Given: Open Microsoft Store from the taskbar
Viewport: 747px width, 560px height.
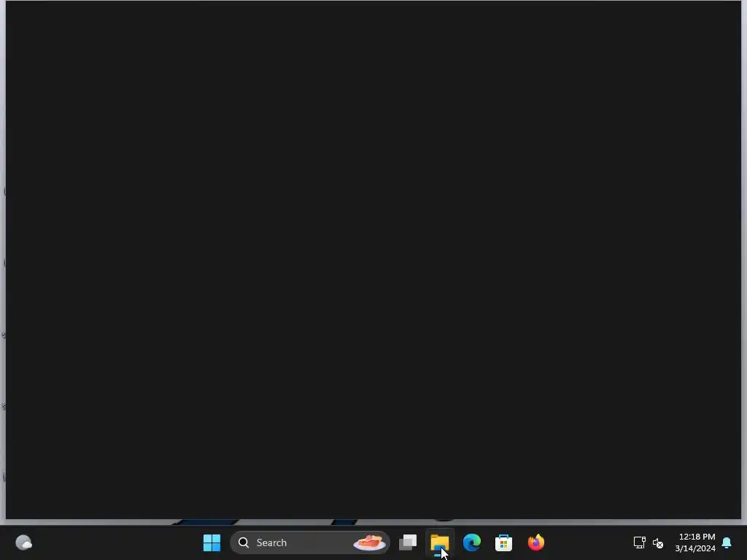Looking at the screenshot, I should tap(503, 542).
